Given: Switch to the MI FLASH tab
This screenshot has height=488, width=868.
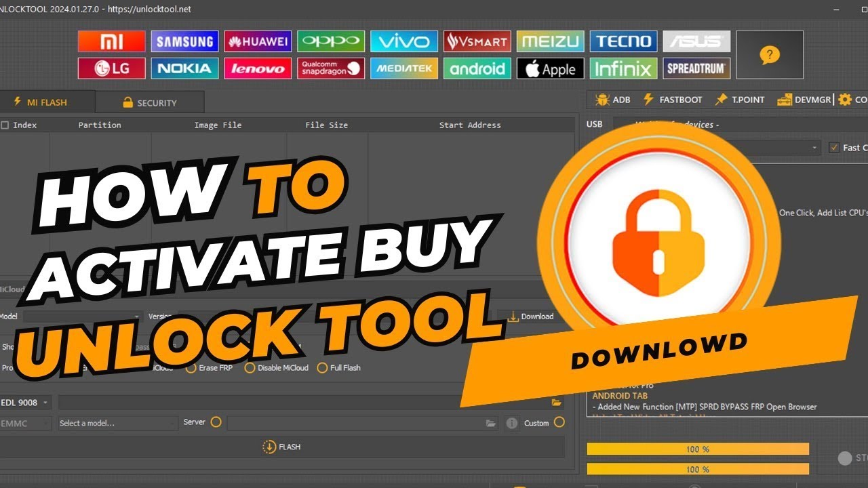Looking at the screenshot, I should click(47, 102).
